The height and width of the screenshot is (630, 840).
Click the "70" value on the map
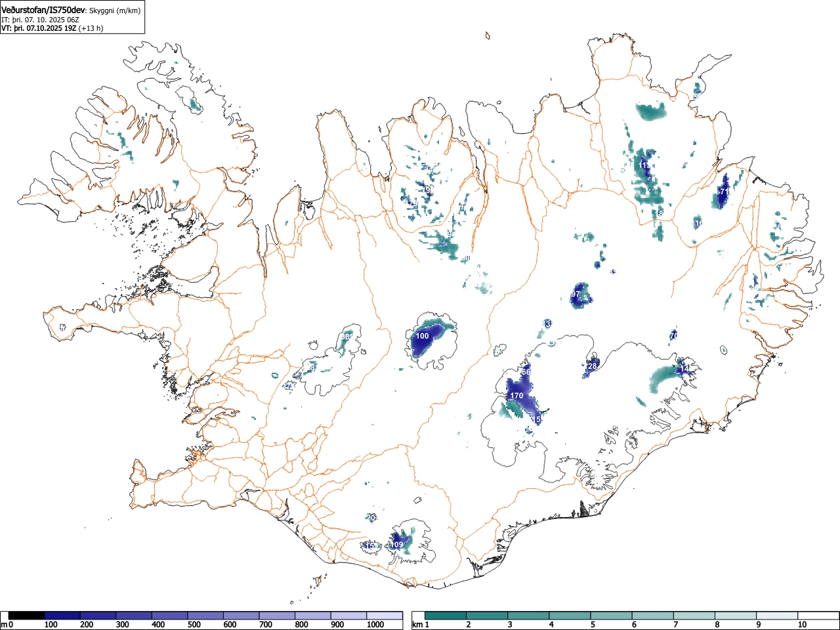(x=673, y=336)
